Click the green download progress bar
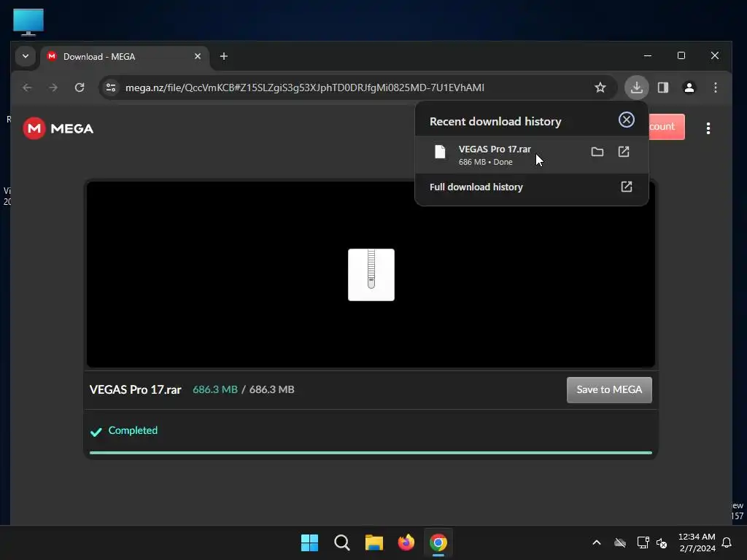747x560 pixels. (x=371, y=453)
